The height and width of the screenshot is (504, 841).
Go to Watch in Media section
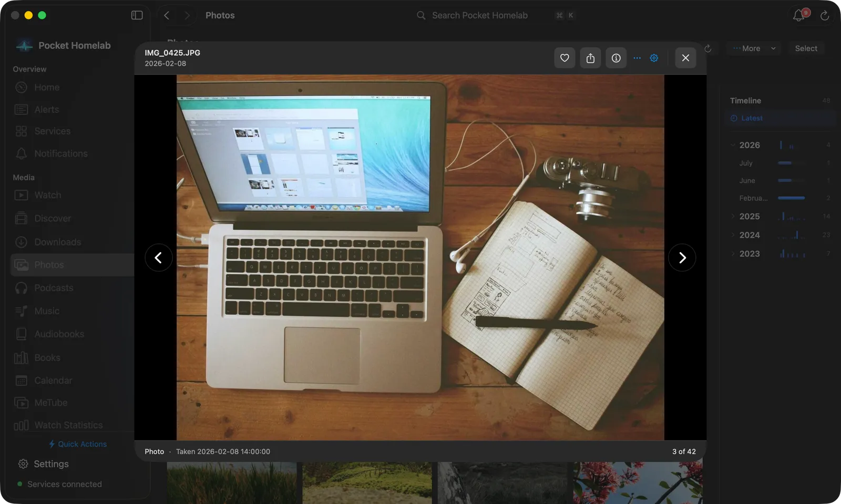tap(73, 195)
